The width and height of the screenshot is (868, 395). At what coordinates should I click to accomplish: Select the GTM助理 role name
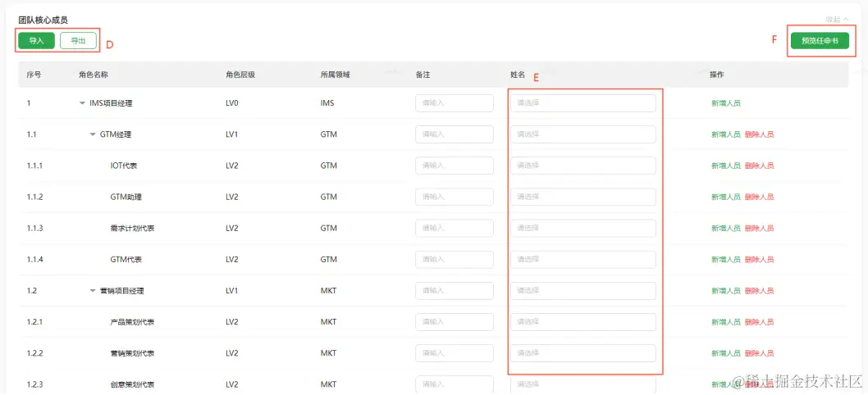pyautogui.click(x=126, y=197)
